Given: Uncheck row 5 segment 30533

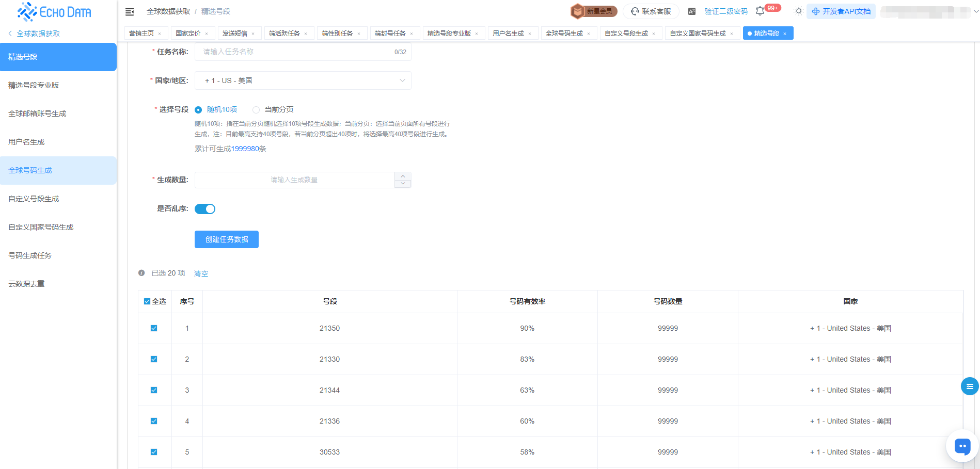Looking at the screenshot, I should tap(154, 452).
